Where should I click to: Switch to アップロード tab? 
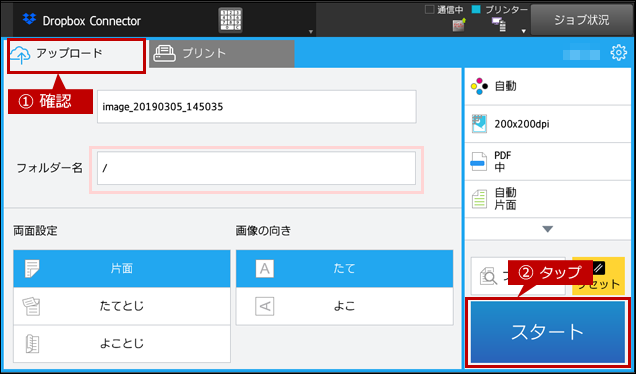(76, 56)
